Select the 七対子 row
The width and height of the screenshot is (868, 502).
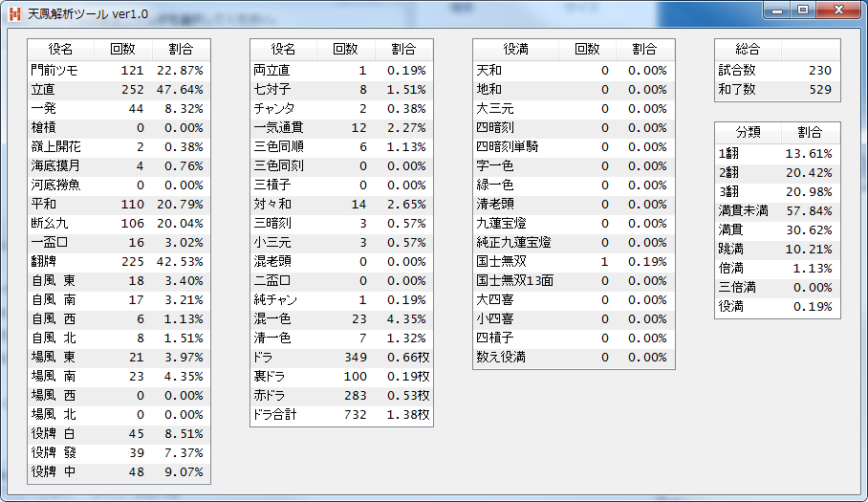(341, 90)
